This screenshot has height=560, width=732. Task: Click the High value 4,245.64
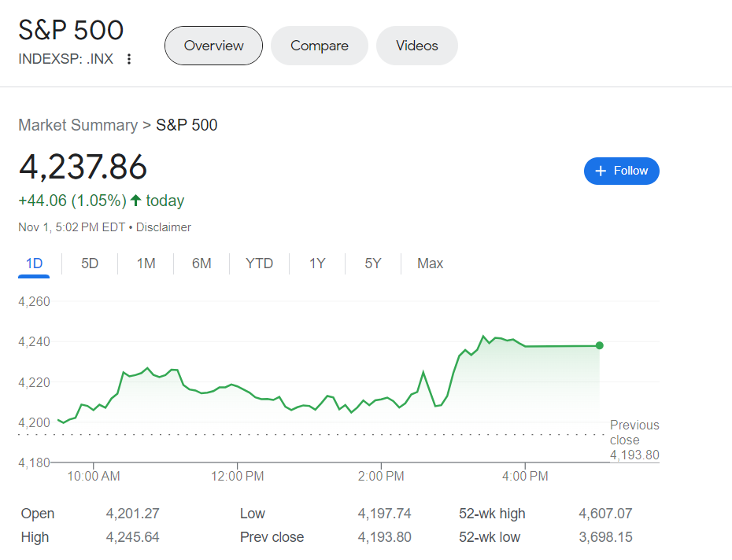[132, 537]
